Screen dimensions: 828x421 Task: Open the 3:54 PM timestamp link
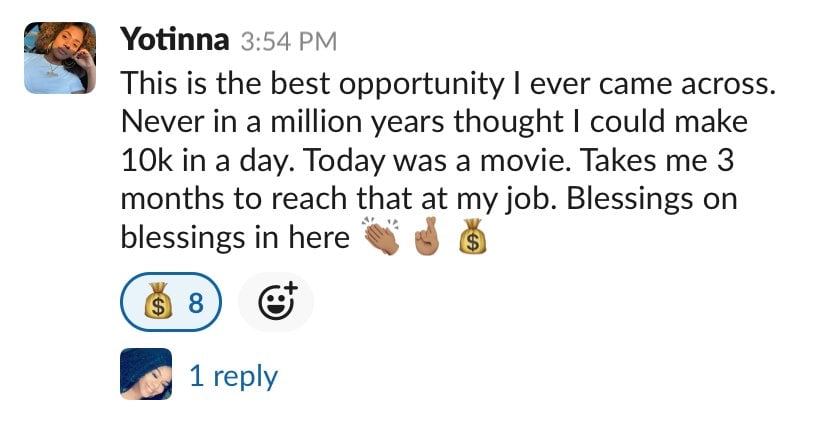coord(289,42)
